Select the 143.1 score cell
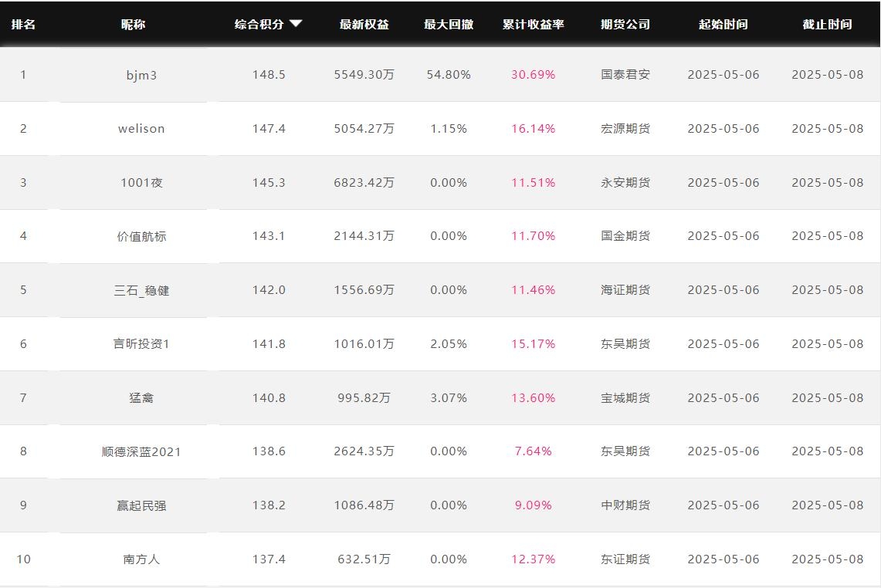The height and width of the screenshot is (588, 881). pyautogui.click(x=269, y=236)
